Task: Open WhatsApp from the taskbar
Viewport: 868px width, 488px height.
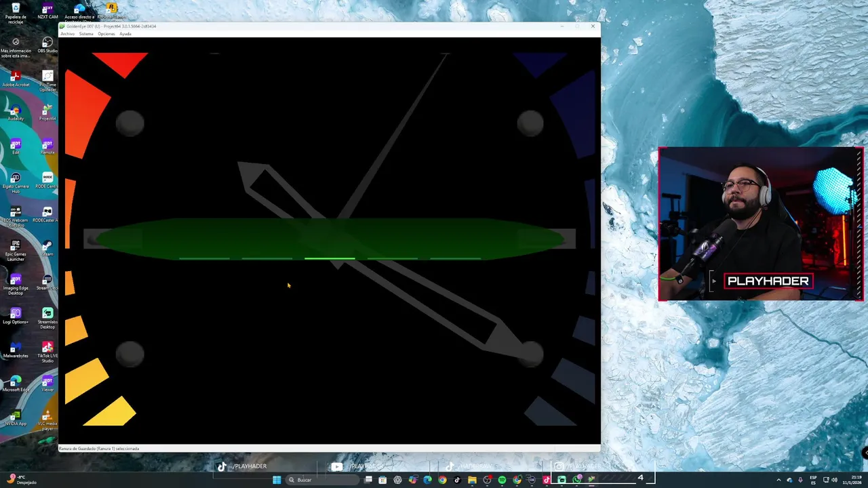Action: point(576,480)
